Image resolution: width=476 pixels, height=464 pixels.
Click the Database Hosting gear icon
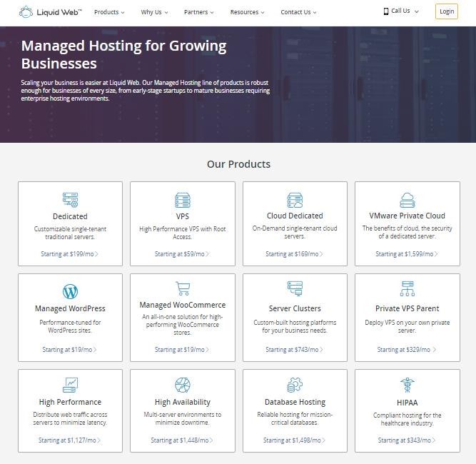[295, 385]
